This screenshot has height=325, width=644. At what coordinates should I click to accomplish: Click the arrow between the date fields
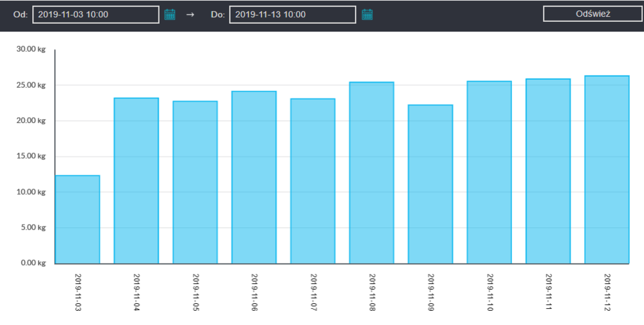pos(190,15)
